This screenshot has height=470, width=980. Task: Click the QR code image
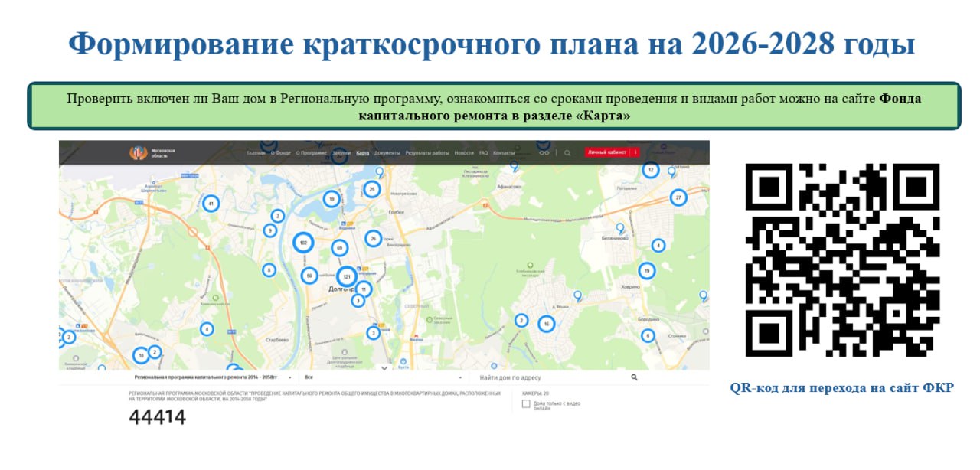[842, 260]
